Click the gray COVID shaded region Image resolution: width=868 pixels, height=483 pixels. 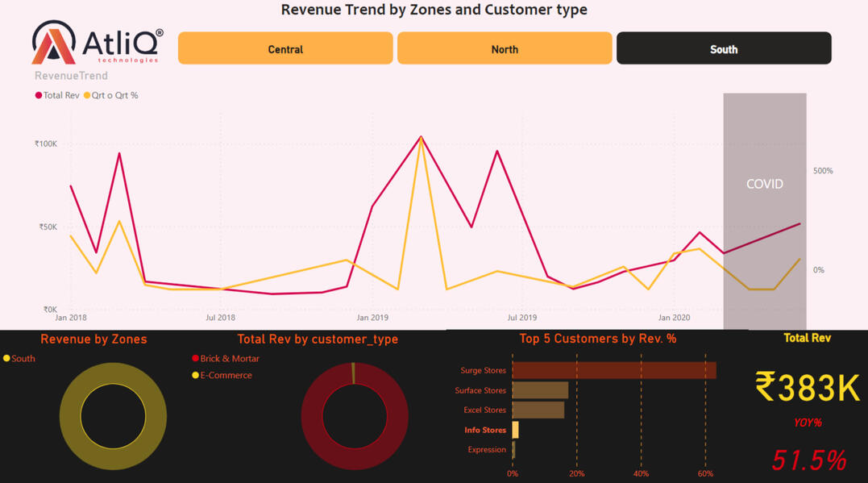point(764,242)
